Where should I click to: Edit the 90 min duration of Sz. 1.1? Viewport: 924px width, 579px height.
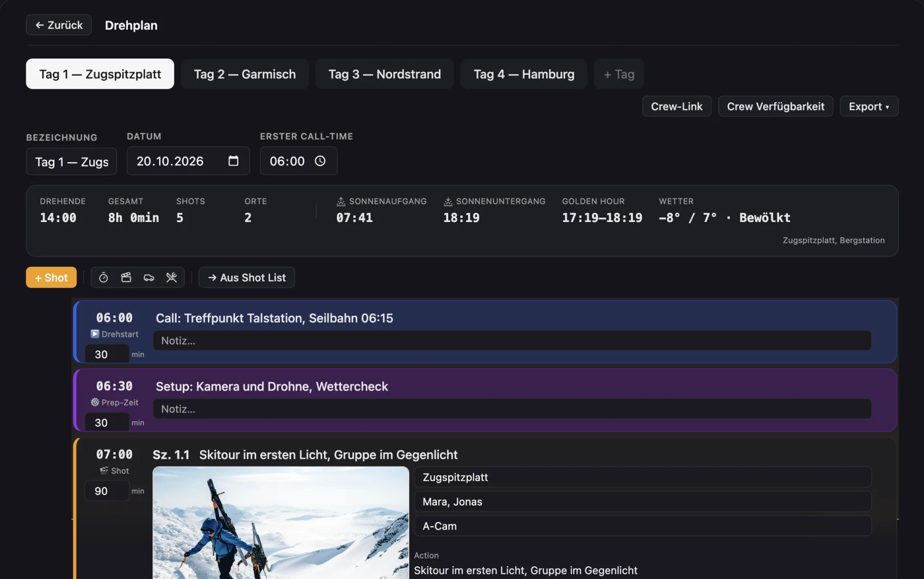tap(107, 491)
